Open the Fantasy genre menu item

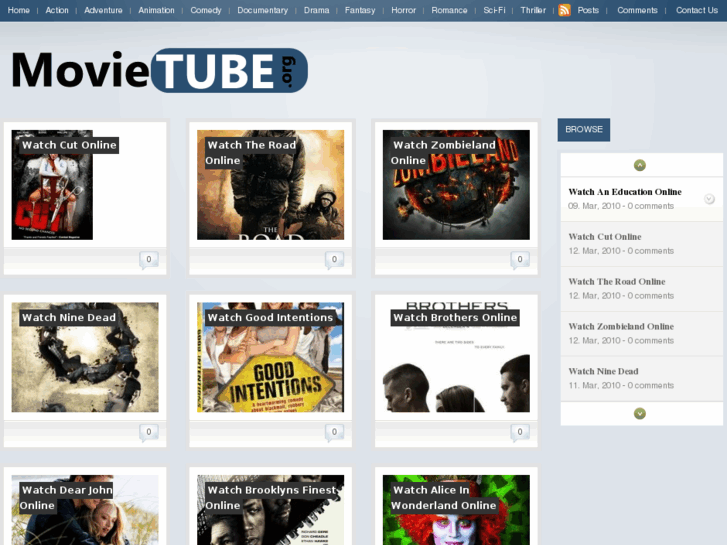(x=360, y=10)
